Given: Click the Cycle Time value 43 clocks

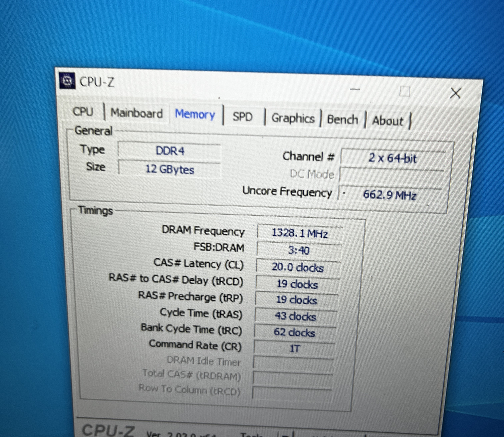Looking at the screenshot, I should tap(296, 316).
